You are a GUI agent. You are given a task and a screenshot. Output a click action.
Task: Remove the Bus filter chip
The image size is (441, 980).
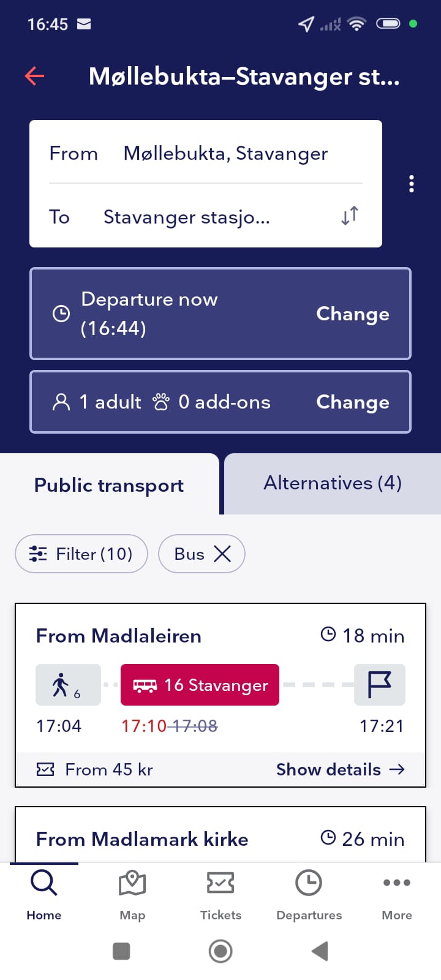(x=222, y=554)
